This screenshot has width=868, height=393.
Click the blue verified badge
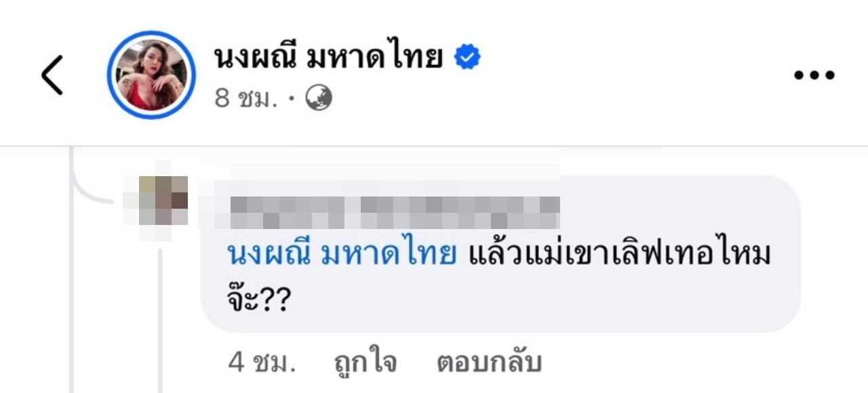pyautogui.click(x=467, y=58)
